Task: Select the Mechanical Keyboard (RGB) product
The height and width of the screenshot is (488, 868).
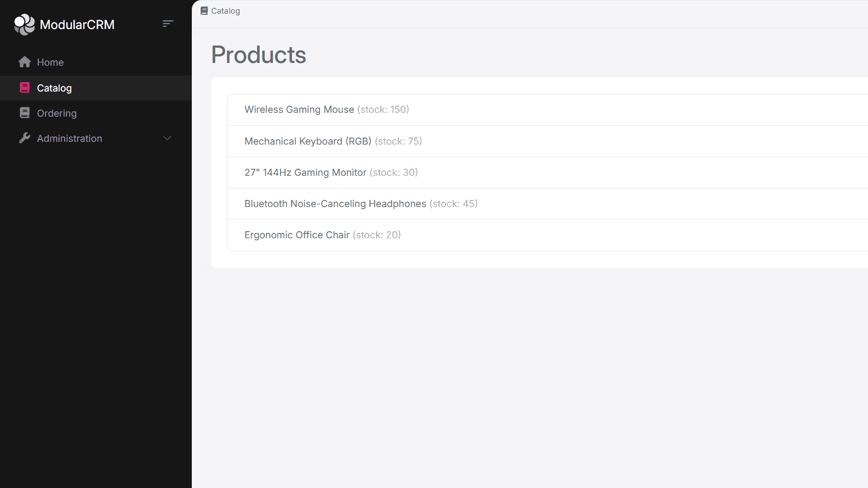Action: (308, 141)
